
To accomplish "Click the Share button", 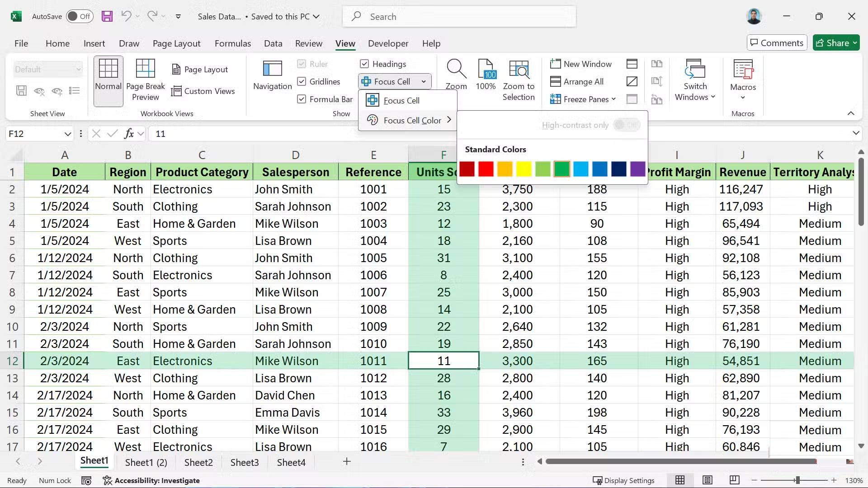I will [835, 42].
